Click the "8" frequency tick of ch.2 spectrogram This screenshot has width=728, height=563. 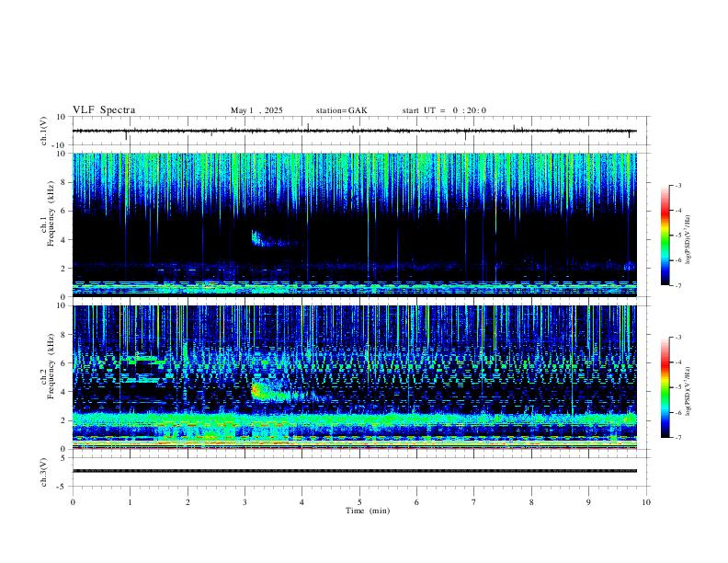click(65, 335)
